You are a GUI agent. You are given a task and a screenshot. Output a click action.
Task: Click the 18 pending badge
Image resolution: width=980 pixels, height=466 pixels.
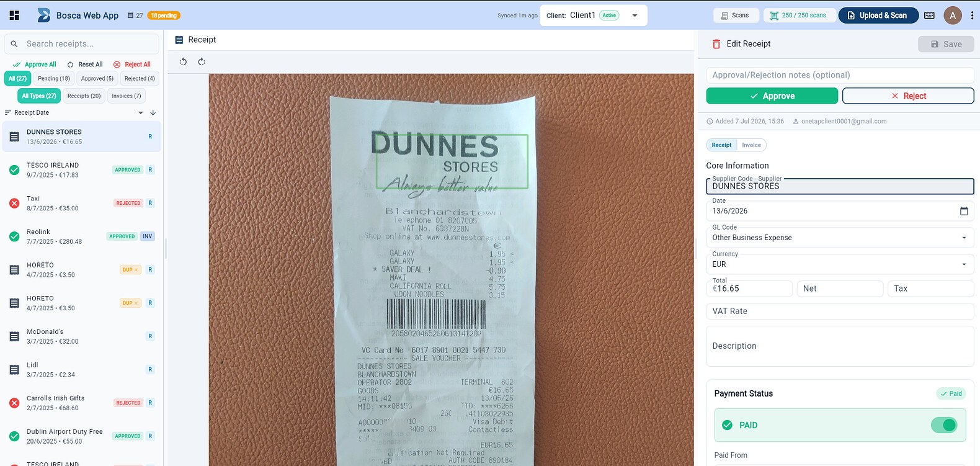(164, 16)
